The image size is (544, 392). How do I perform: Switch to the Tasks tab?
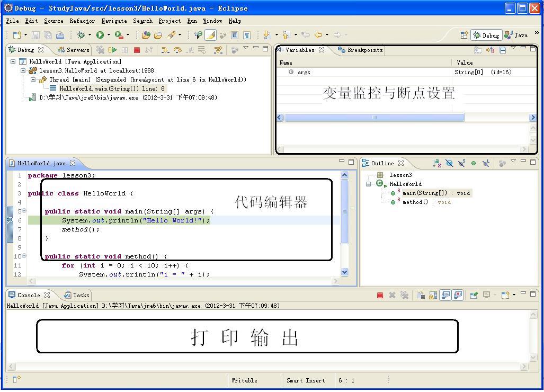77,295
